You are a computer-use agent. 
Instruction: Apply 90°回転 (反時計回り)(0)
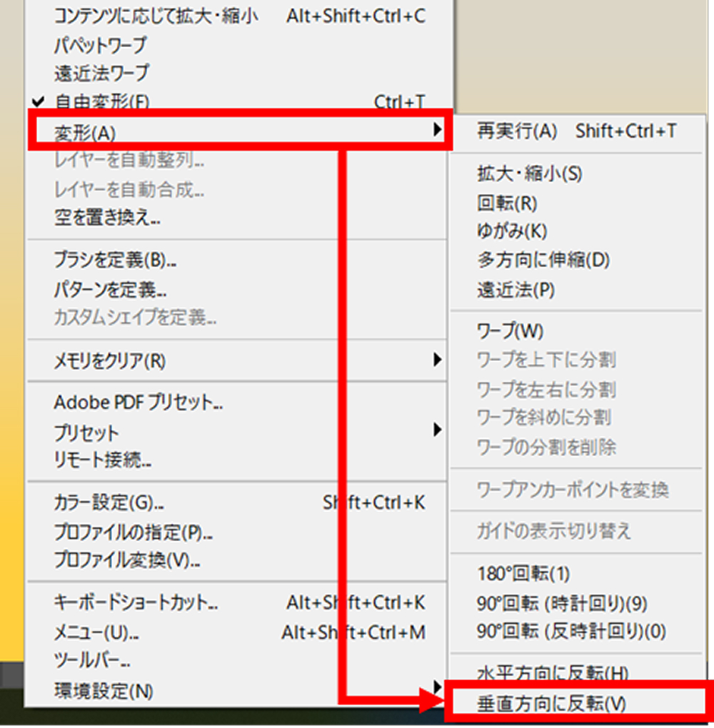pyautogui.click(x=571, y=632)
